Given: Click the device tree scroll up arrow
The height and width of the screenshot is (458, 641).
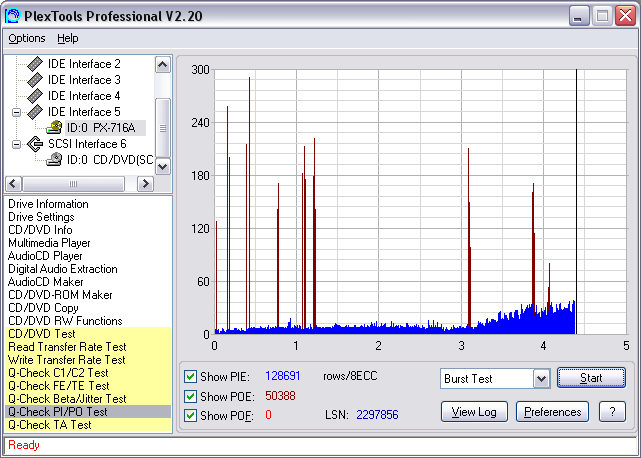Looking at the screenshot, I should tap(163, 65).
